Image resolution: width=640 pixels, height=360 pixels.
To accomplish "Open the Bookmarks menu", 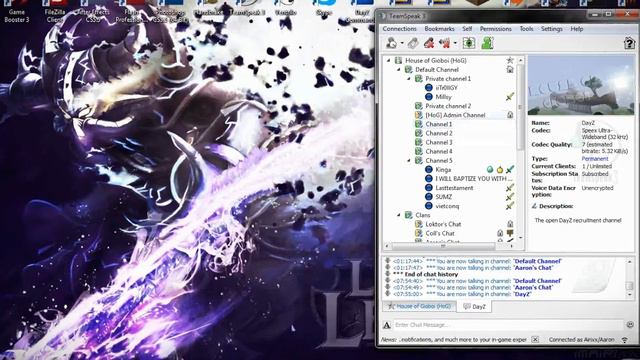I will [x=439, y=29].
